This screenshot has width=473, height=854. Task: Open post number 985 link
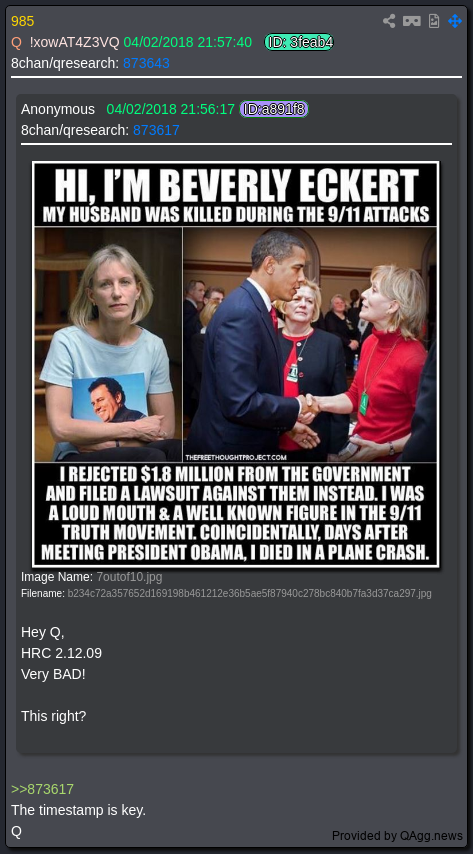tap(22, 21)
